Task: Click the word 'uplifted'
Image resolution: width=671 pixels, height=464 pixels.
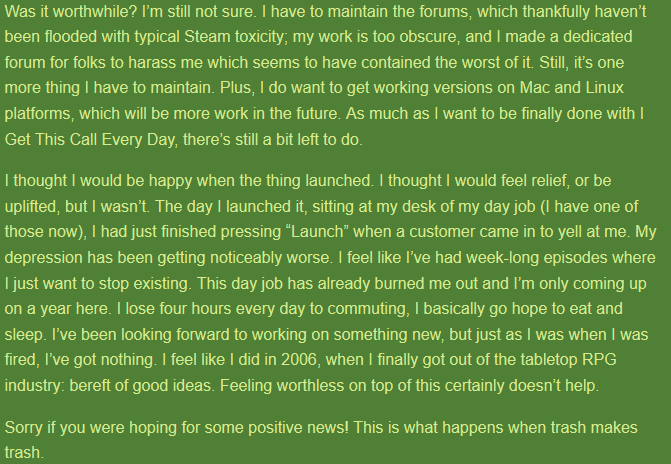Action: tap(32, 206)
